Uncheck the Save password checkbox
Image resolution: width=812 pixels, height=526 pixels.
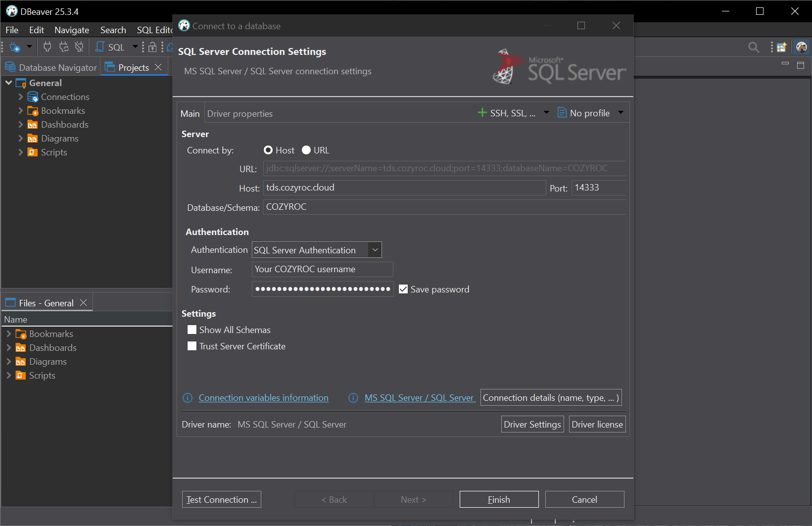point(403,289)
